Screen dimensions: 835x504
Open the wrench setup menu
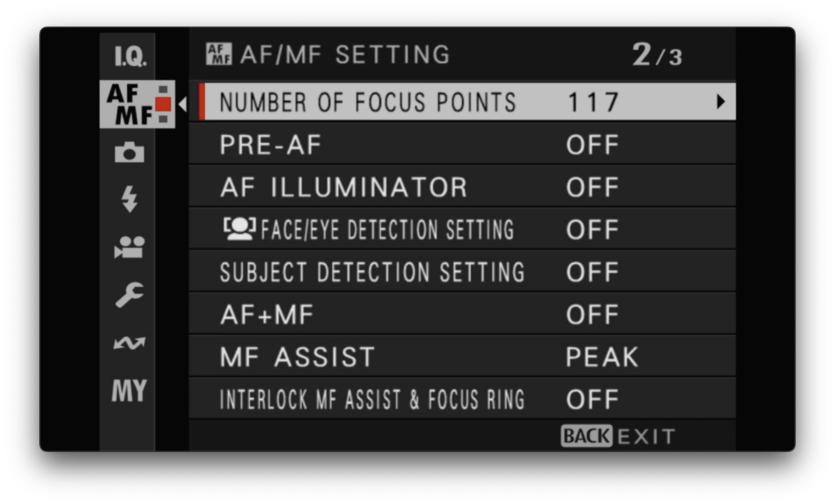130,294
